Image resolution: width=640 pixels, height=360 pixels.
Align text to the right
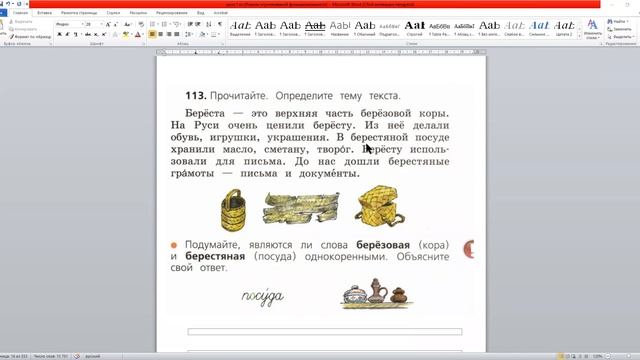[169, 35]
